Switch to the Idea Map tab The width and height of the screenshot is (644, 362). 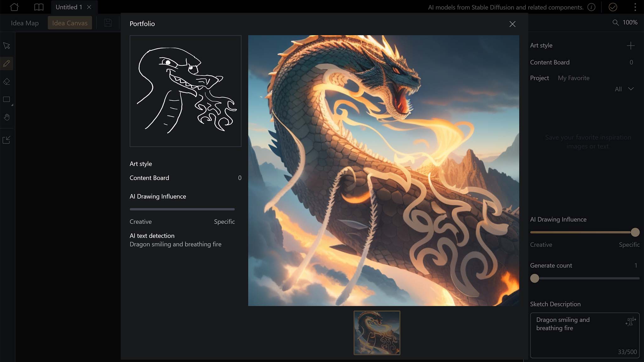[24, 23]
